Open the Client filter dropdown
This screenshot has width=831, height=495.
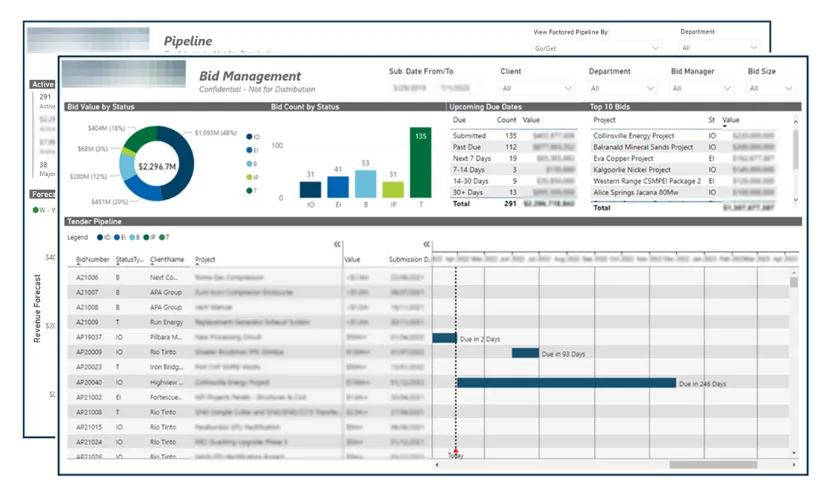tap(536, 88)
